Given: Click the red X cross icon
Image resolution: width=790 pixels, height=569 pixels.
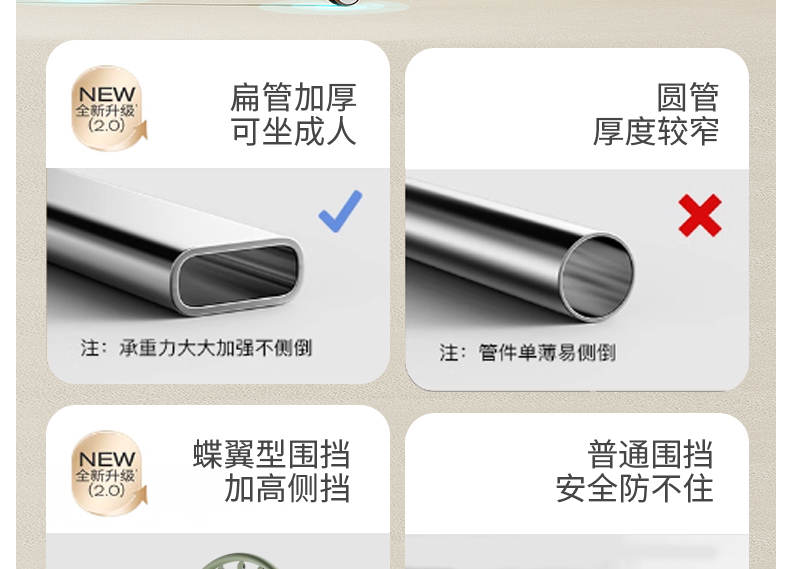Looking at the screenshot, I should pos(700,215).
